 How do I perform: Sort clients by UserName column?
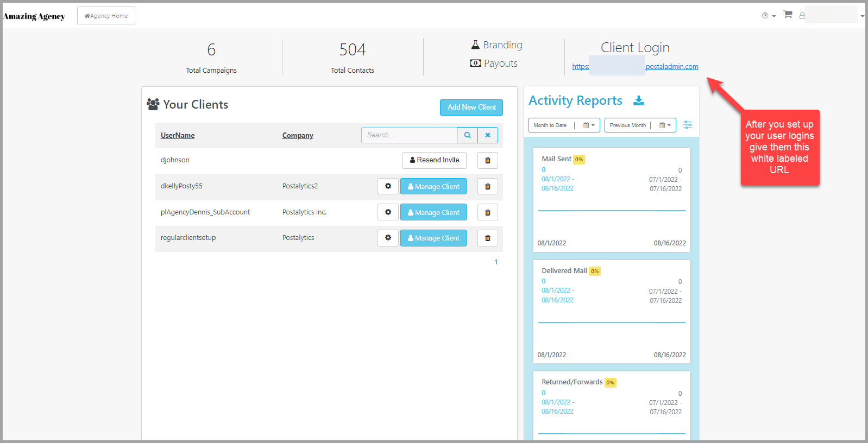tap(178, 135)
